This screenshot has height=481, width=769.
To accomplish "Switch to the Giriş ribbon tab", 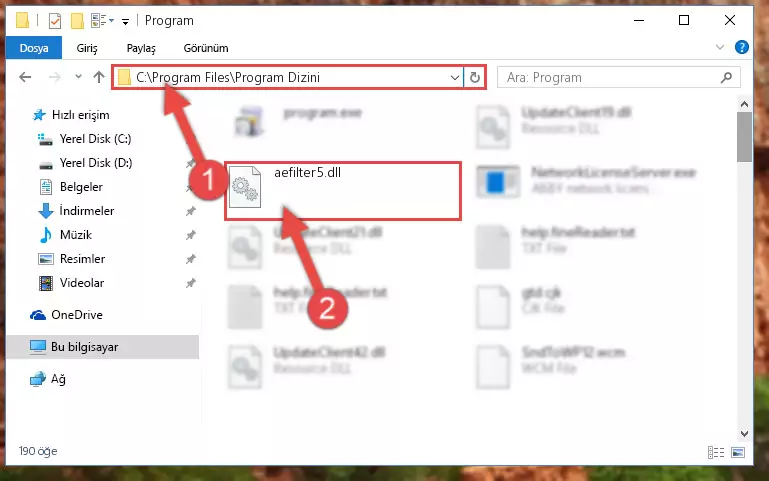I will [x=87, y=48].
